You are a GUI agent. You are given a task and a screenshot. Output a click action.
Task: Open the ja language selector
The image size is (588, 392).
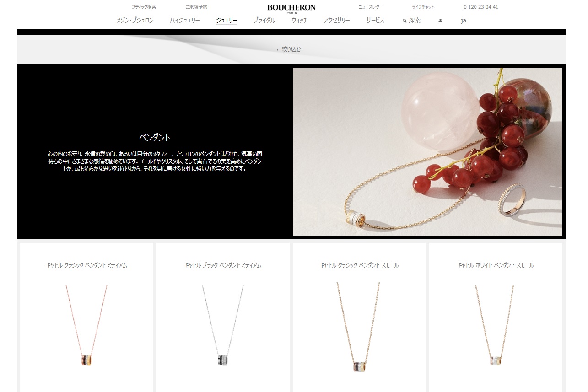pyautogui.click(x=463, y=21)
